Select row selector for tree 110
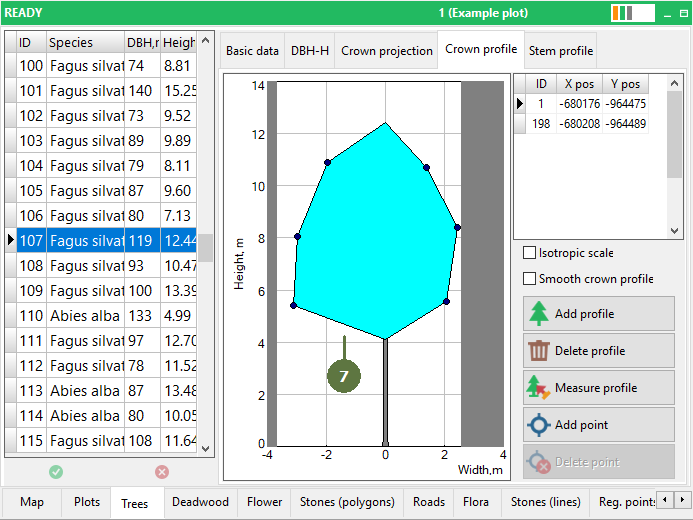693x520 pixels. coord(11,315)
